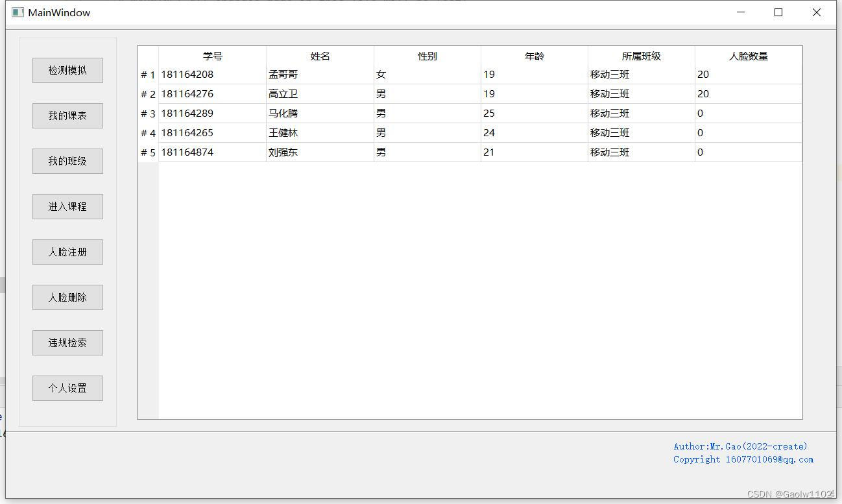Viewport: 842px width, 504px height.
Task: Click the 姓名 column header
Action: pos(320,56)
